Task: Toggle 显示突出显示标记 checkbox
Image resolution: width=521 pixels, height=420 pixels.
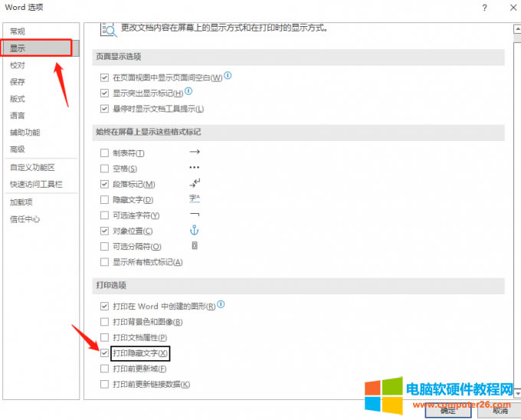Action: point(104,93)
